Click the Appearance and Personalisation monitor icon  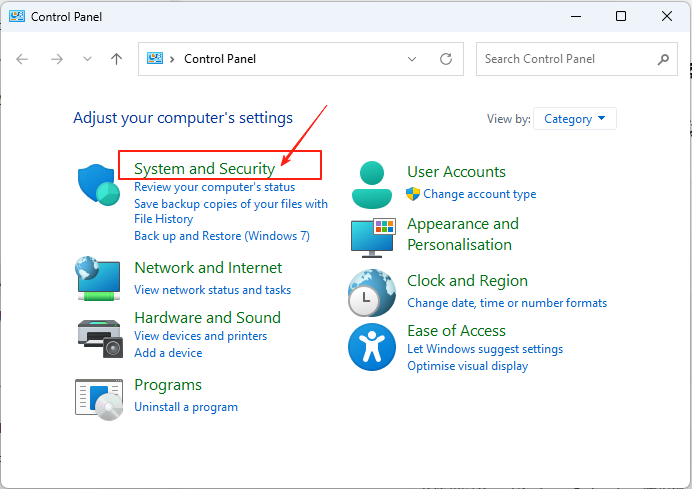pyautogui.click(x=372, y=238)
